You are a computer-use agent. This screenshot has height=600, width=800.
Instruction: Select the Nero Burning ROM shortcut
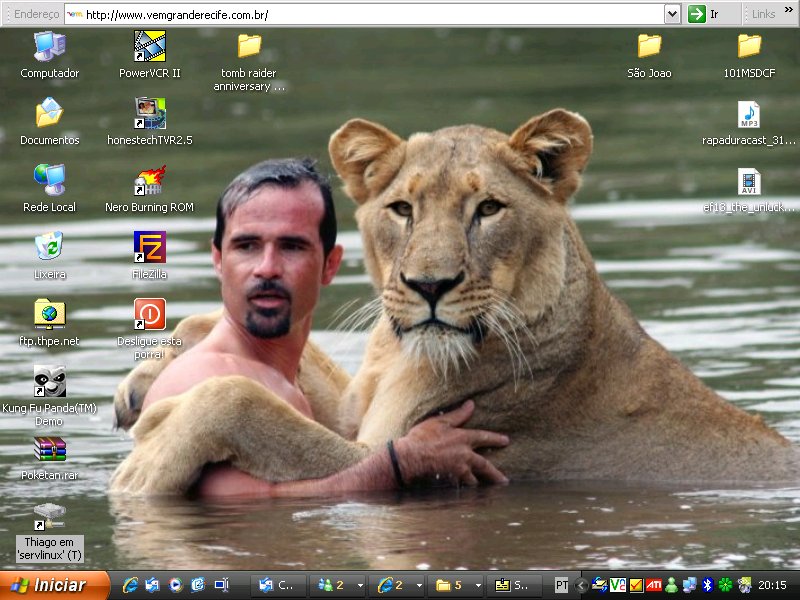pos(149,180)
